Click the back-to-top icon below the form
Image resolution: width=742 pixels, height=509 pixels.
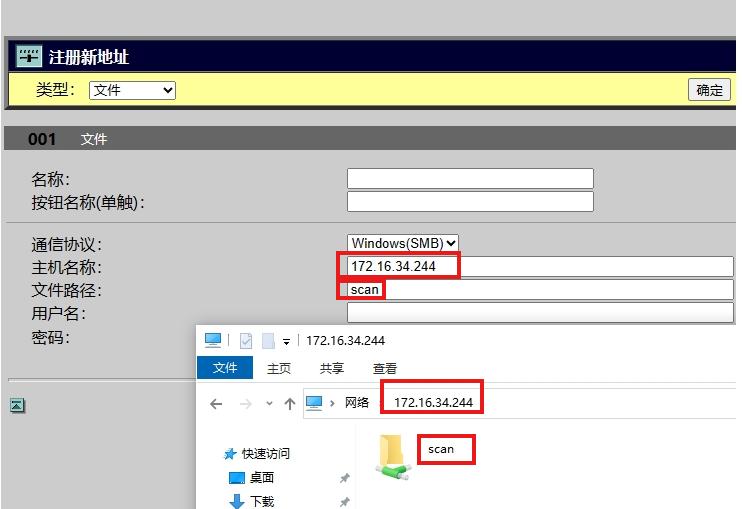[x=18, y=405]
